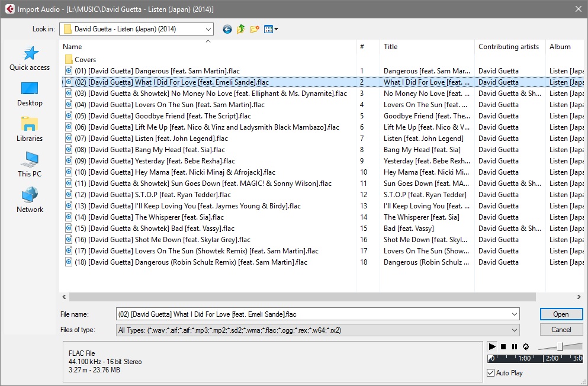The image size is (588, 386).
Task: Click into the File name field
Action: coord(313,314)
